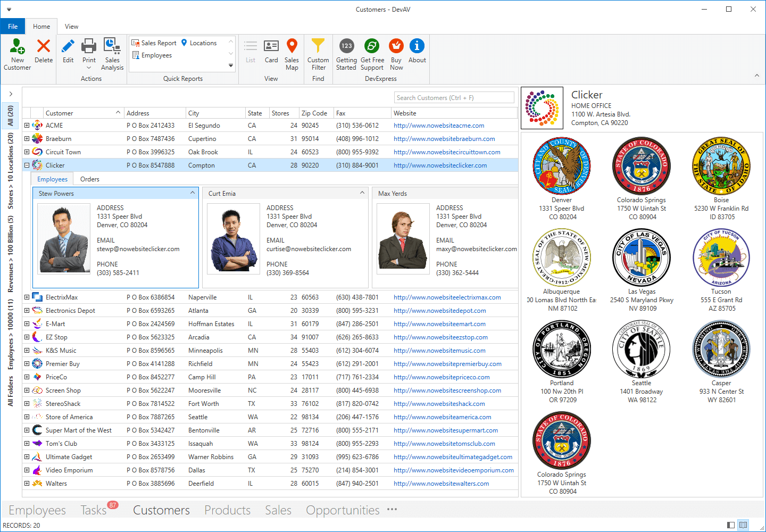Collapse the expanded Clicker row
Viewport: 766px width, 532px height.
[27, 165]
